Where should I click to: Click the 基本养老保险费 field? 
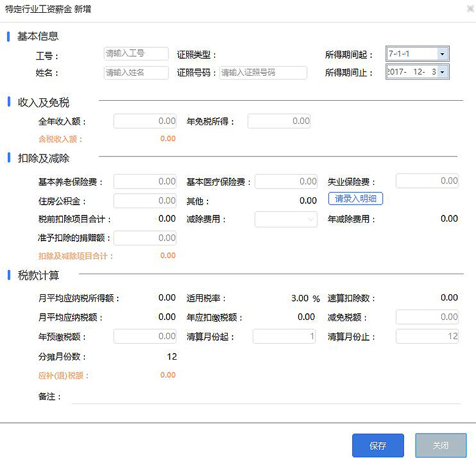[x=145, y=181]
